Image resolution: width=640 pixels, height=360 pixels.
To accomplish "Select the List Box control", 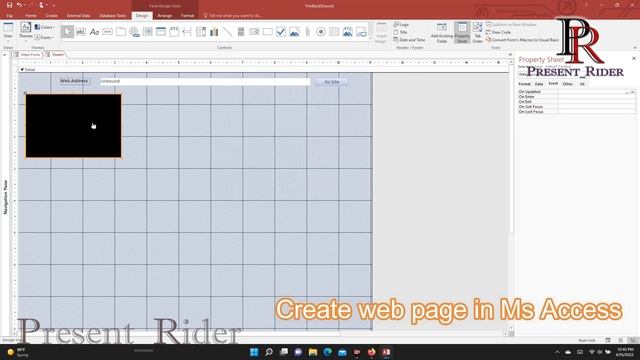I will point(254,32).
